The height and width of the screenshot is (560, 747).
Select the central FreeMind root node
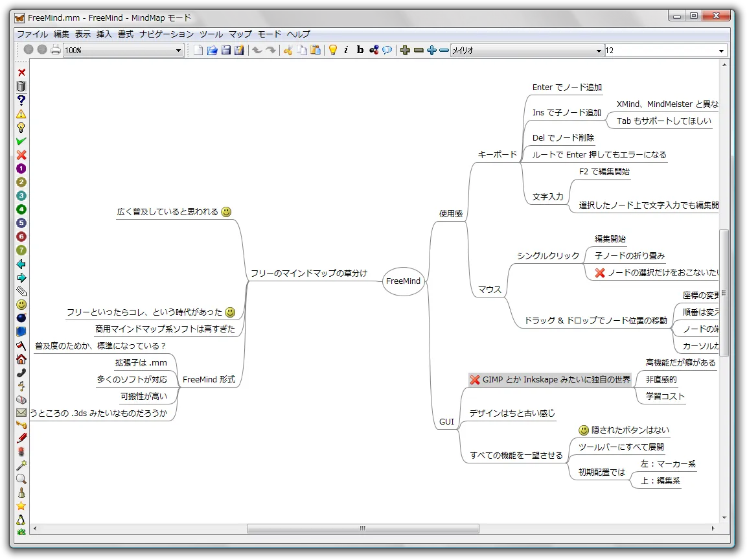pos(403,281)
